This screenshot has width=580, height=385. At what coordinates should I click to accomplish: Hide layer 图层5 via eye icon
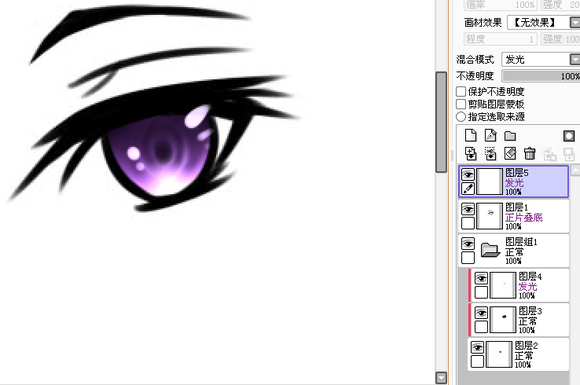[x=468, y=175]
